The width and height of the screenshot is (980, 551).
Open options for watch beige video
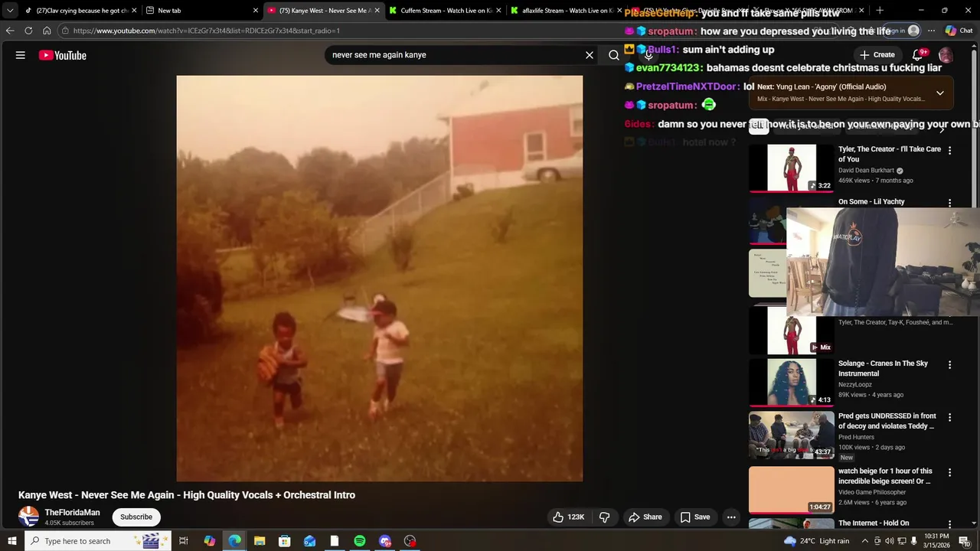click(949, 472)
